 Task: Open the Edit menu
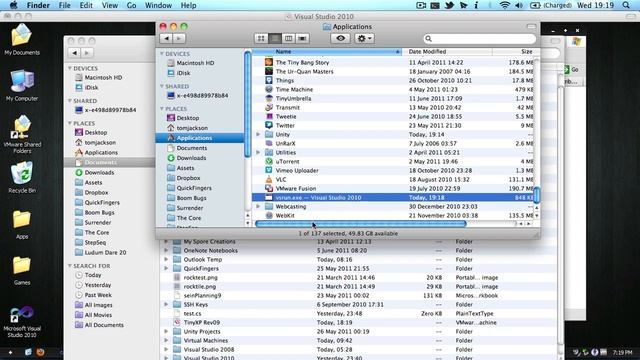tap(86, 5)
